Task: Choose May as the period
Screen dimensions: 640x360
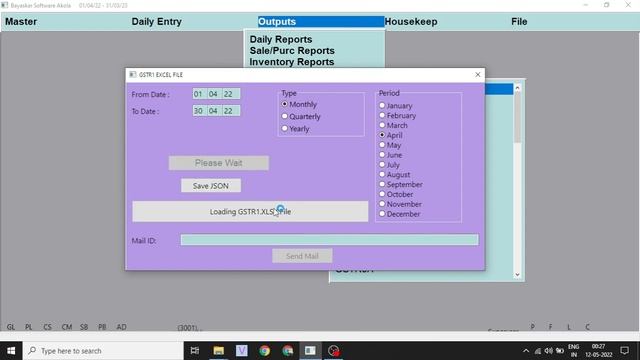Action: tap(390, 145)
